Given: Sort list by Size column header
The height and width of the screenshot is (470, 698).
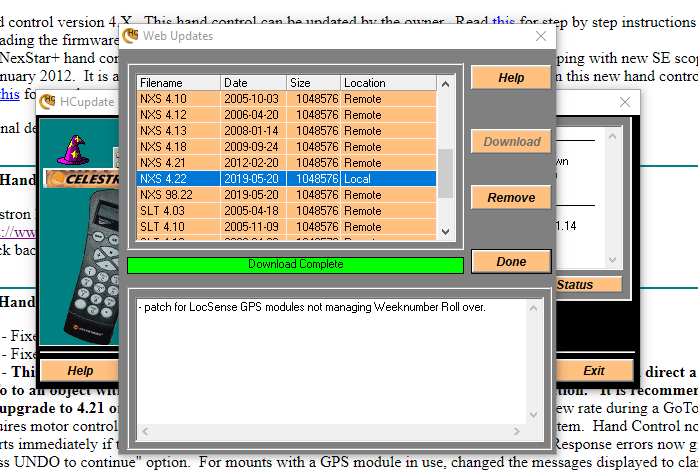Looking at the screenshot, I should point(313,83).
